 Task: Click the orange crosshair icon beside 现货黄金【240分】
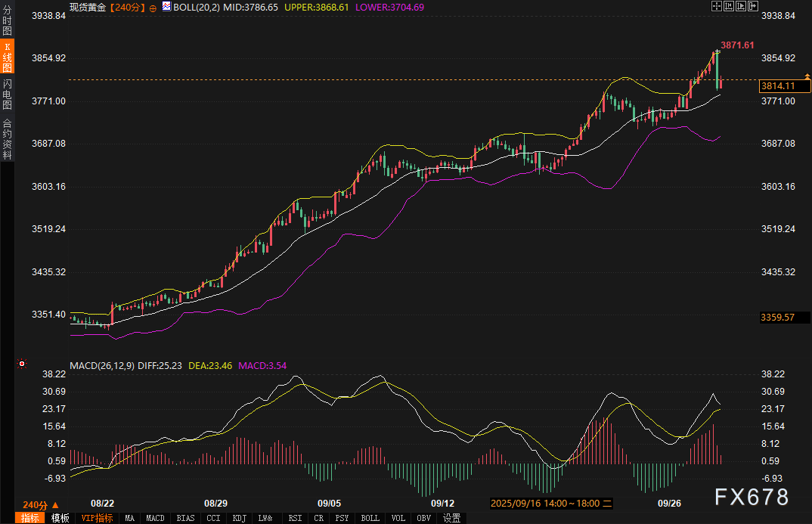[153, 8]
